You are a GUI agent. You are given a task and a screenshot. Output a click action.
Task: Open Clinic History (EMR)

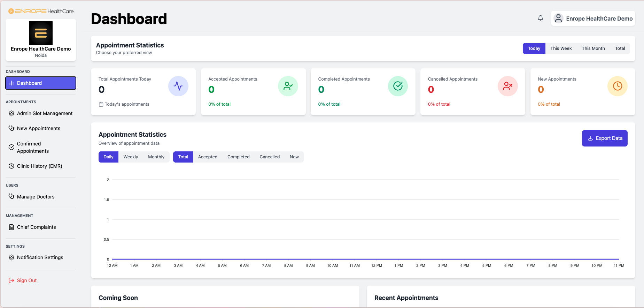coord(41,166)
